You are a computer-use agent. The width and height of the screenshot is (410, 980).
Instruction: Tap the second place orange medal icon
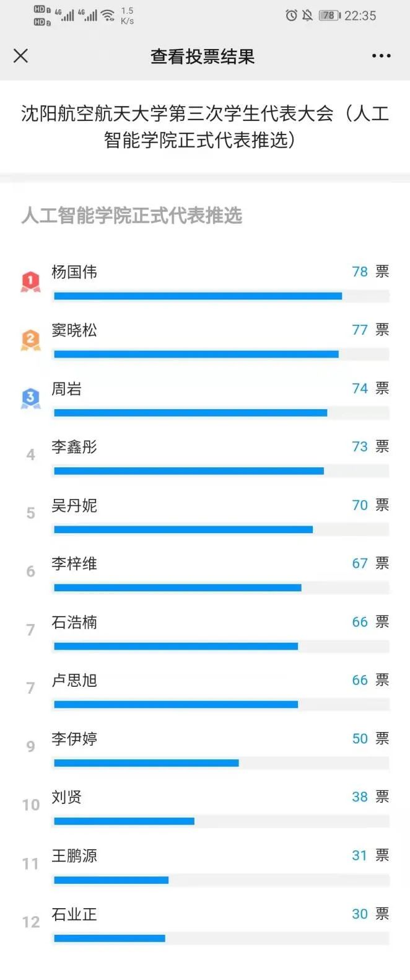point(30,340)
